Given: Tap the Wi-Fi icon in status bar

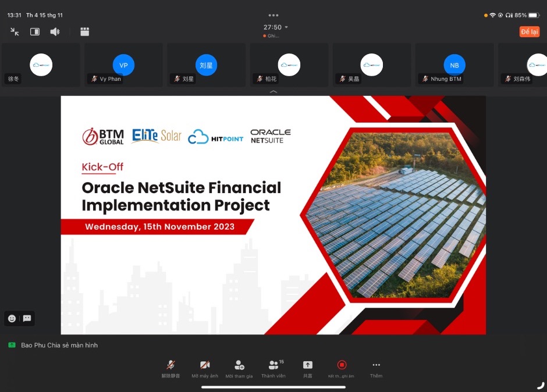Looking at the screenshot, I should [x=492, y=15].
